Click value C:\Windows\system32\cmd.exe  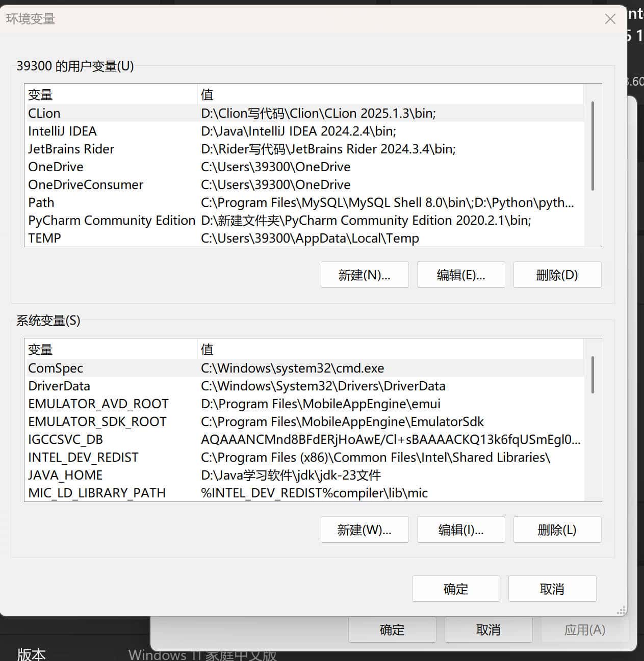click(293, 368)
